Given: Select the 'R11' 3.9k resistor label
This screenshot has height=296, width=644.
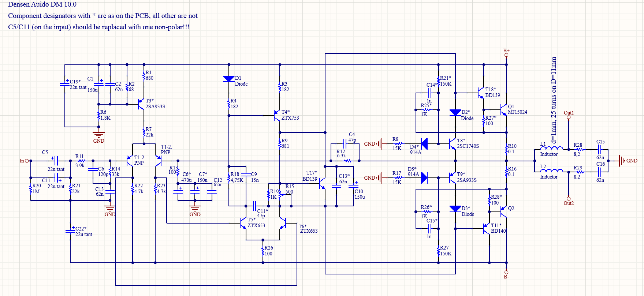Looking at the screenshot, I should click(79, 156).
